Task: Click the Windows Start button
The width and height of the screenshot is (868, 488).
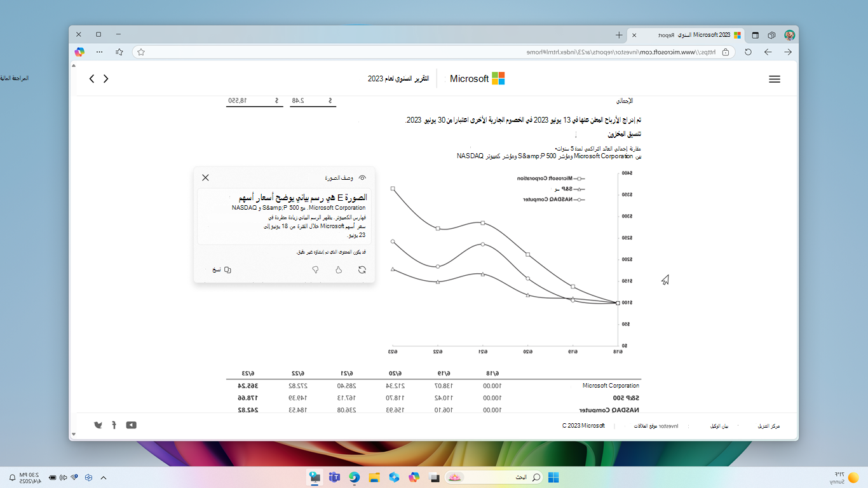Action: pos(553,477)
